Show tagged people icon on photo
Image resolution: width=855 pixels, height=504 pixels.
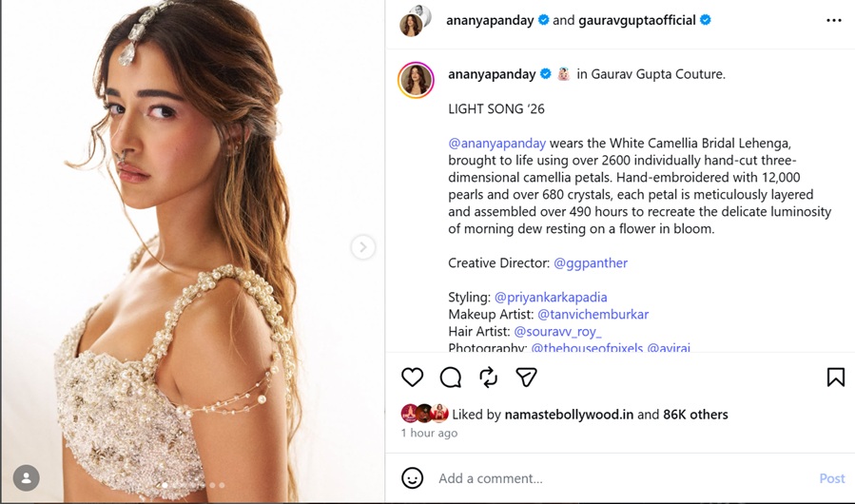27,478
